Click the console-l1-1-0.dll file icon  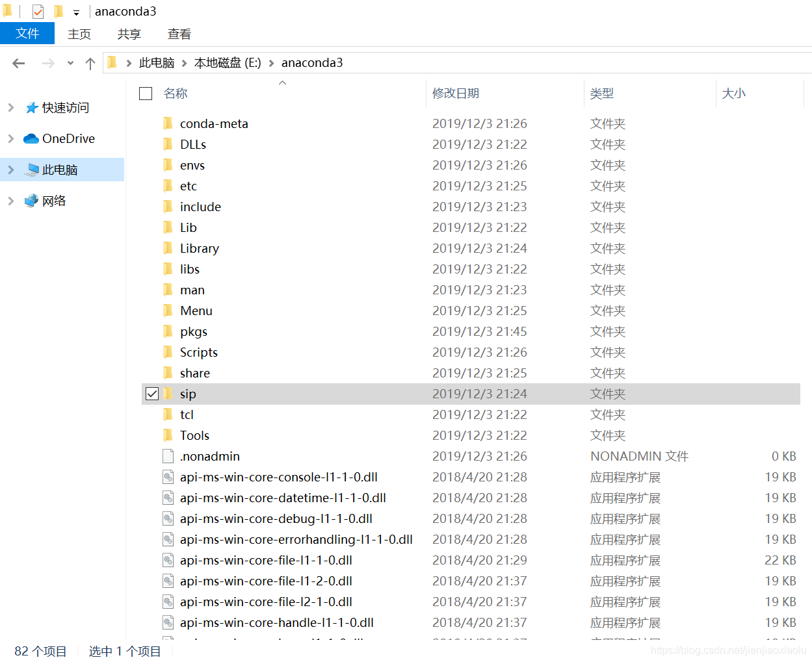coord(168,477)
